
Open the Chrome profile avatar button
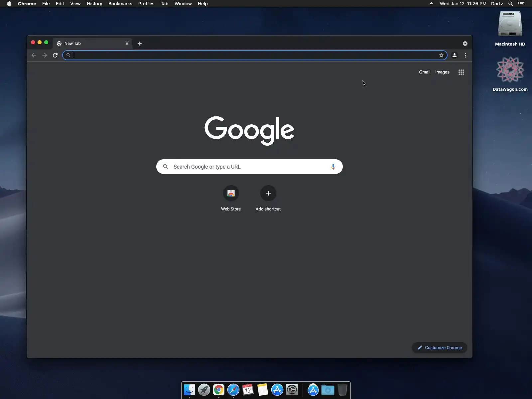[x=455, y=55]
